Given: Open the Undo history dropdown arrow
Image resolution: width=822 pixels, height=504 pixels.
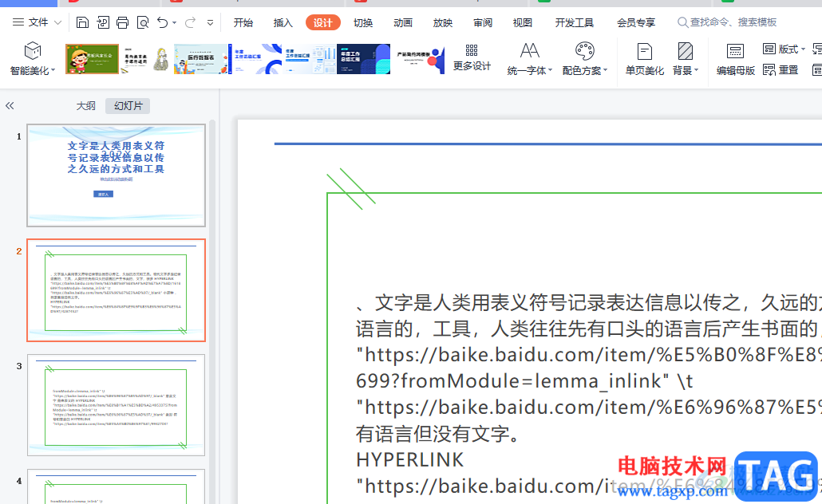Looking at the screenshot, I should [175, 23].
